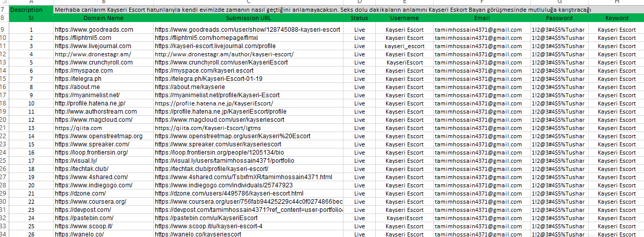Select the https://www.coursera.org/ domain cell

tap(104, 202)
